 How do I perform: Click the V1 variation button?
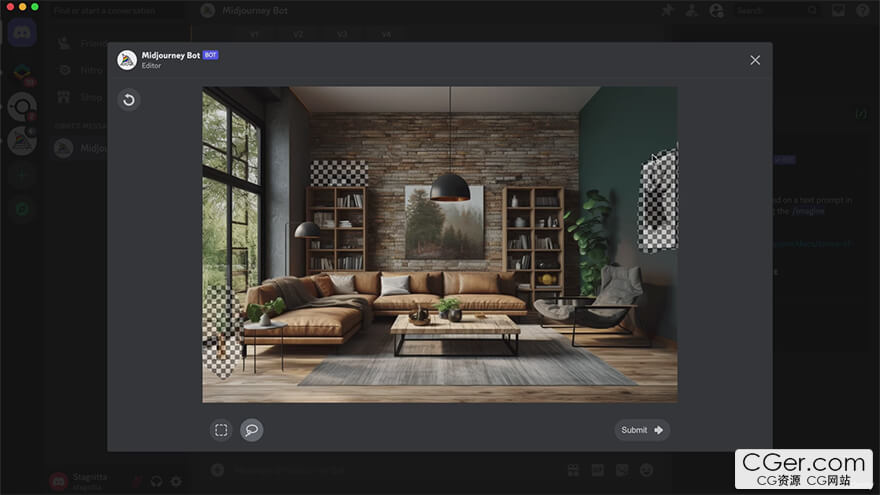254,34
